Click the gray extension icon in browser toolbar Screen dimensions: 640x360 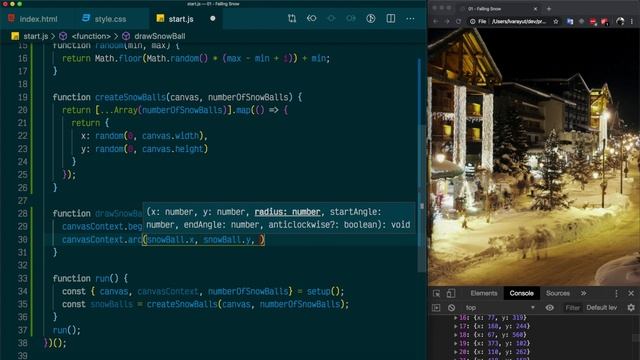click(581, 21)
